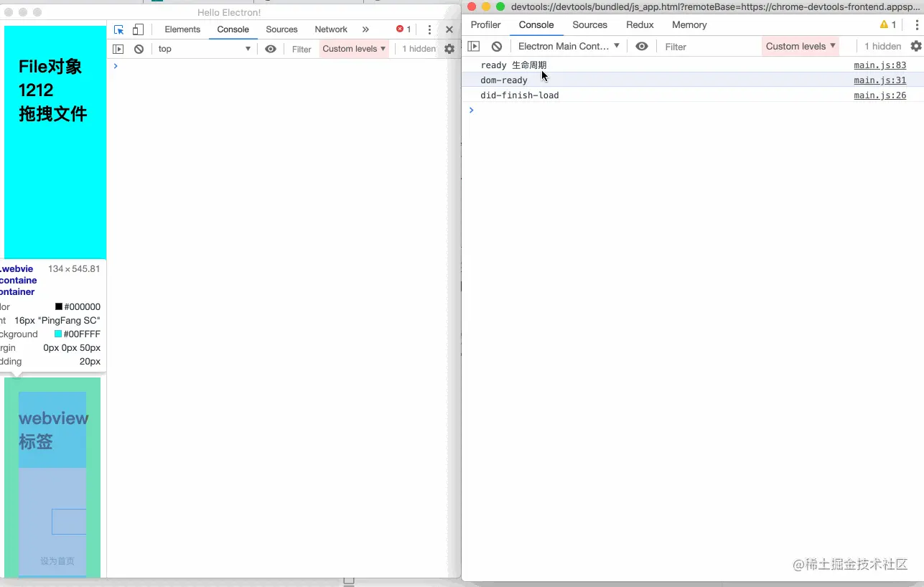
Task: Click the red error count badge showing 1
Action: (x=403, y=29)
